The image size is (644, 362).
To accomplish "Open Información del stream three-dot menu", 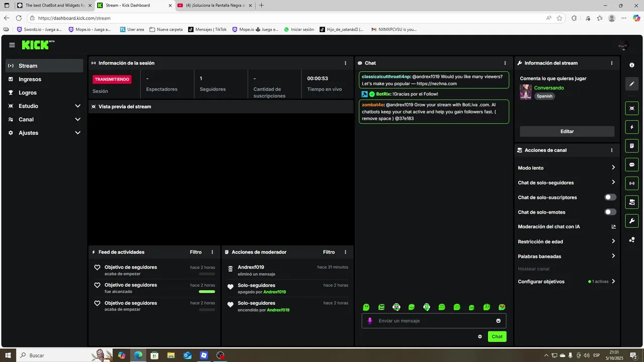I will (x=612, y=63).
